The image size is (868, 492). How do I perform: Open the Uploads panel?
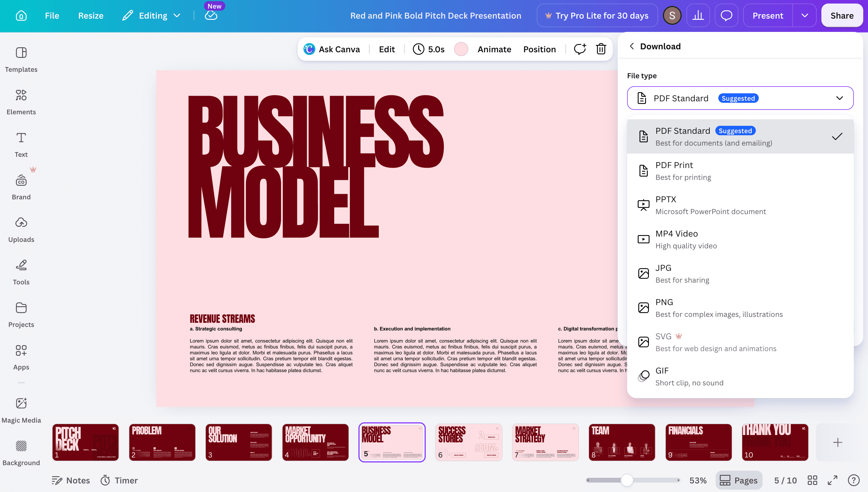point(21,230)
